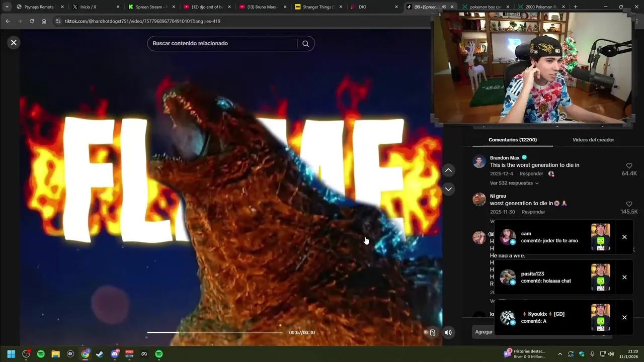The image size is (644, 362).
Task: Open Brandon Max's profile avatar
Action: pyautogui.click(x=479, y=161)
